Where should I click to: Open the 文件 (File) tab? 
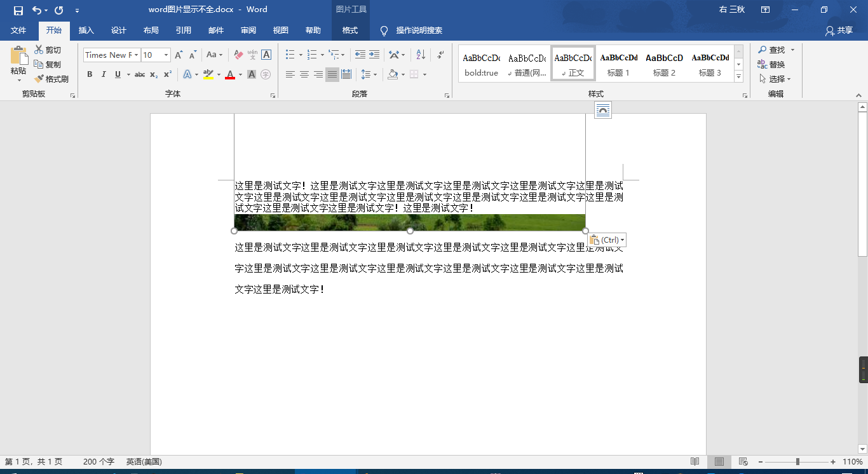tap(18, 30)
